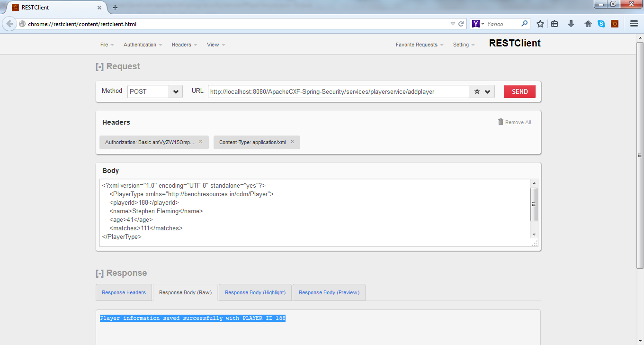The width and height of the screenshot is (644, 345).
Task: Open the Favorite Requests menu
Action: [419, 45]
